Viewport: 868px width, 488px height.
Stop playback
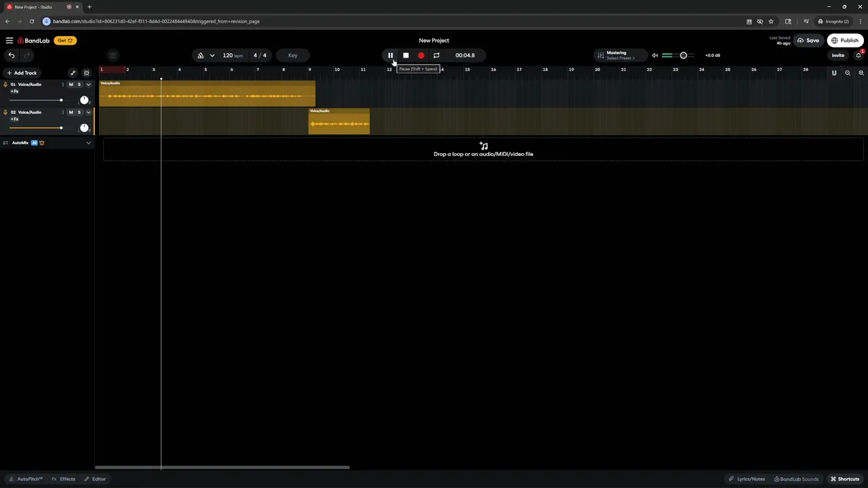pos(406,56)
